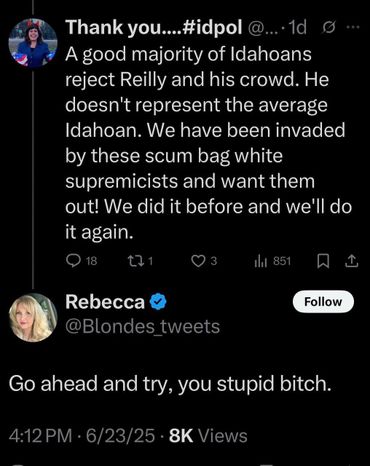Click the 4:12 PM · 6/23/25 timestamp
This screenshot has height=466, width=370.
coord(82,436)
